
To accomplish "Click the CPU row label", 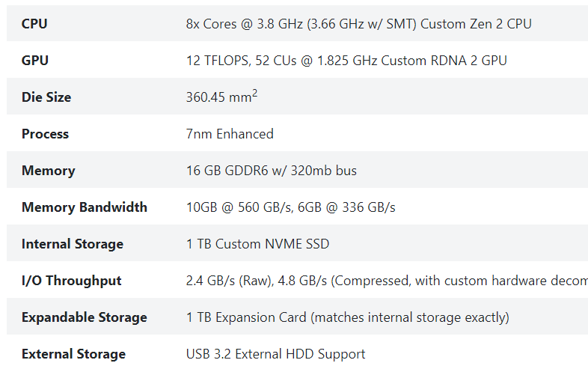I will click(34, 24).
